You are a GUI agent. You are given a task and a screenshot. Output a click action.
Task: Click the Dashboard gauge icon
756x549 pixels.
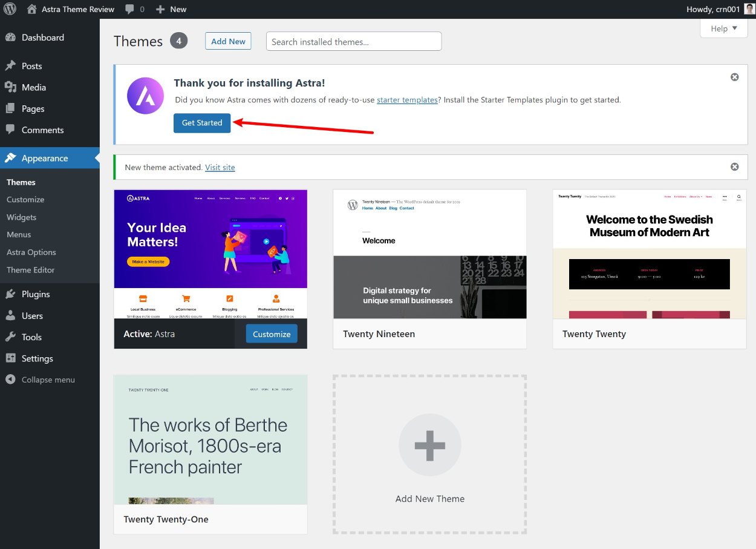pos(10,38)
